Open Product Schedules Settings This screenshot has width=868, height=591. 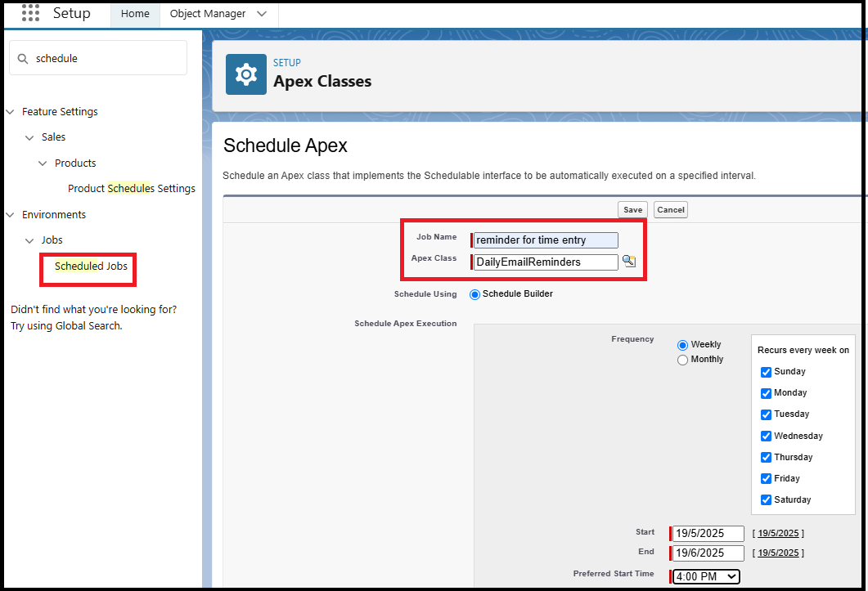click(131, 189)
